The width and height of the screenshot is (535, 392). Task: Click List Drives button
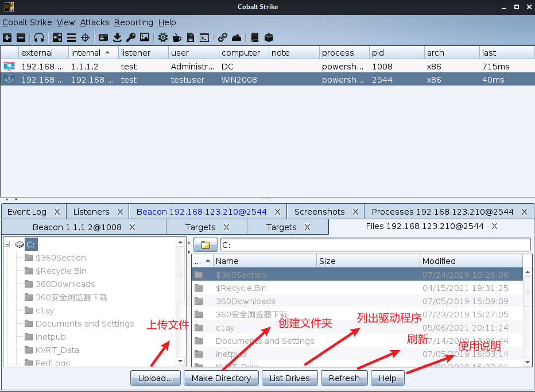[290, 378]
